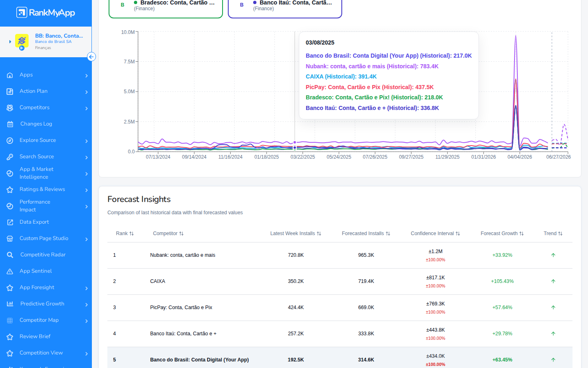Click the Ratings & Reviews star icon
This screenshot has width=588, height=368.
pos(10,190)
